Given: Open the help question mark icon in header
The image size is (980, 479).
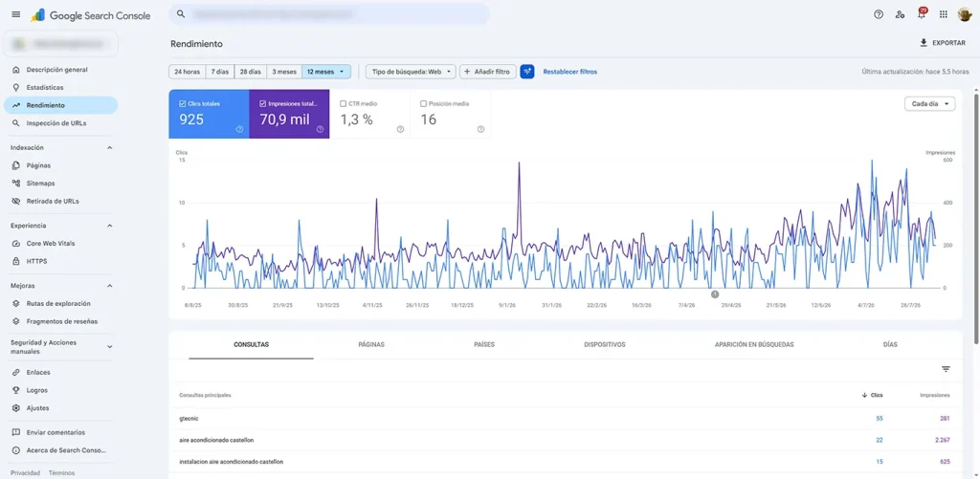Looking at the screenshot, I should pos(879,14).
